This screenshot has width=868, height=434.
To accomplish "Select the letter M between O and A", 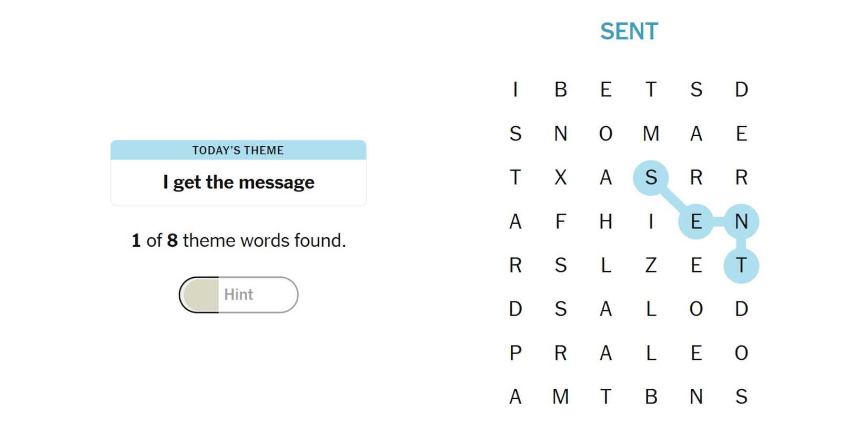I will tap(651, 134).
